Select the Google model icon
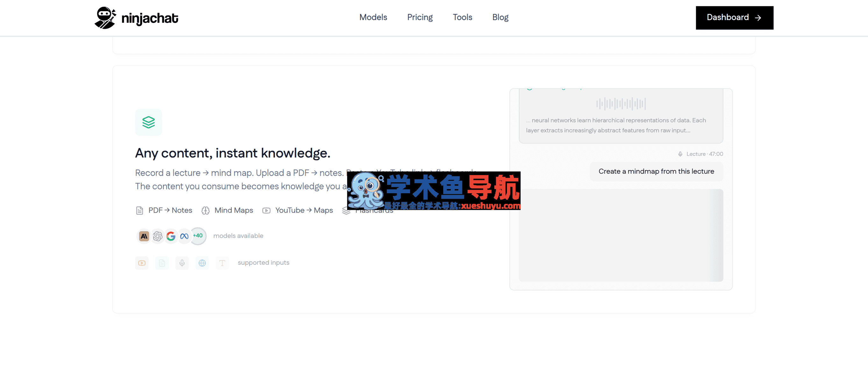Image resolution: width=868 pixels, height=382 pixels. pos(171,236)
